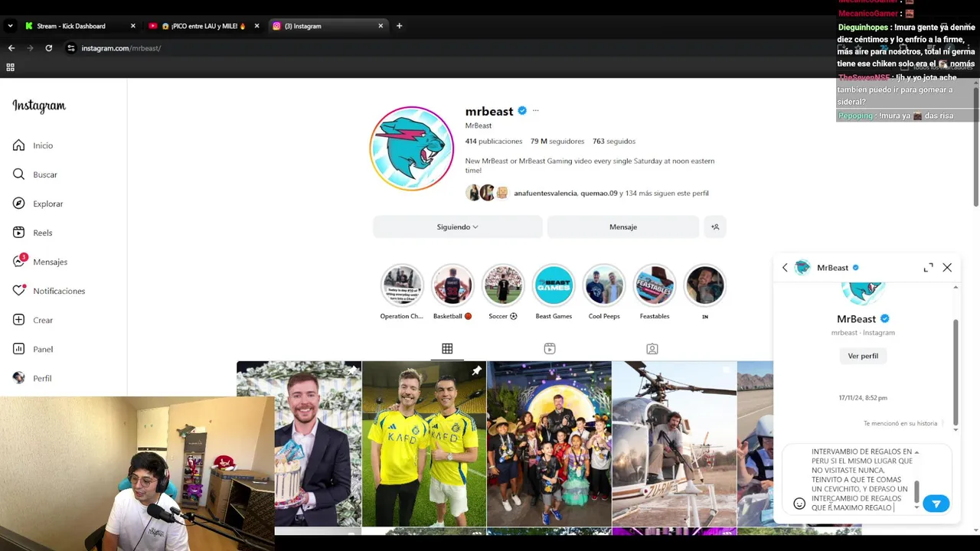Open the Panel dashboard item

pos(33,349)
